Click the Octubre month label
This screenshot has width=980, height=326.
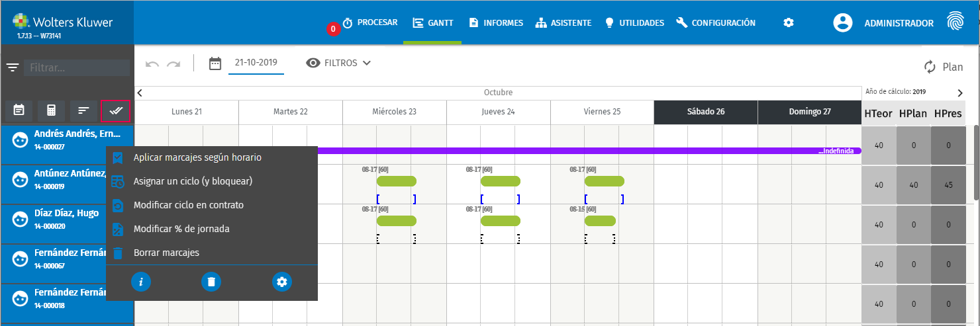tap(498, 93)
